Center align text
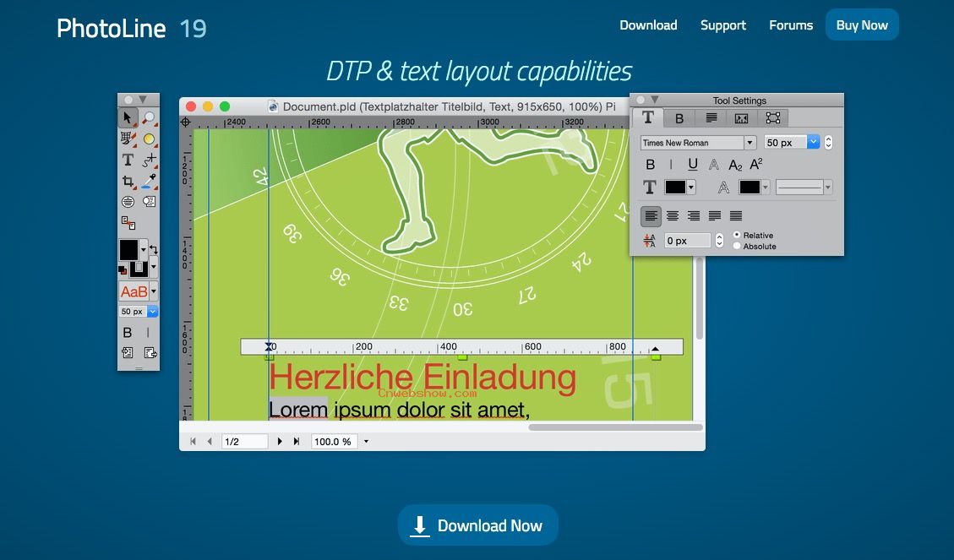 click(673, 216)
